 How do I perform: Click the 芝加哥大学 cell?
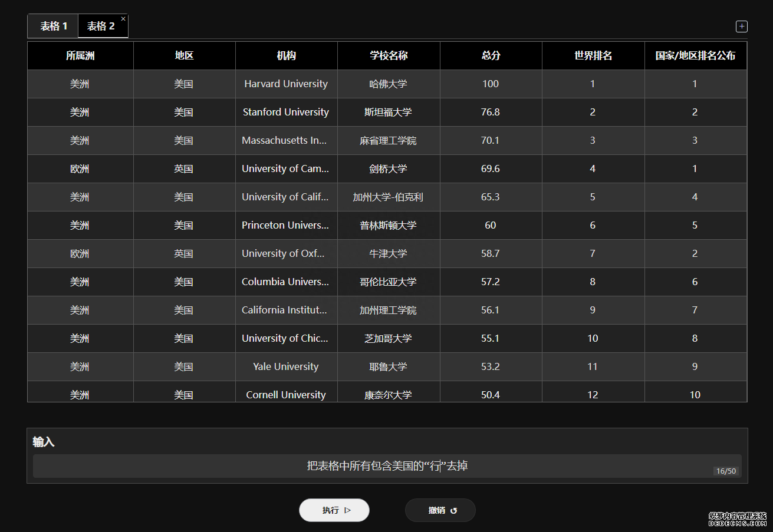[x=389, y=339]
